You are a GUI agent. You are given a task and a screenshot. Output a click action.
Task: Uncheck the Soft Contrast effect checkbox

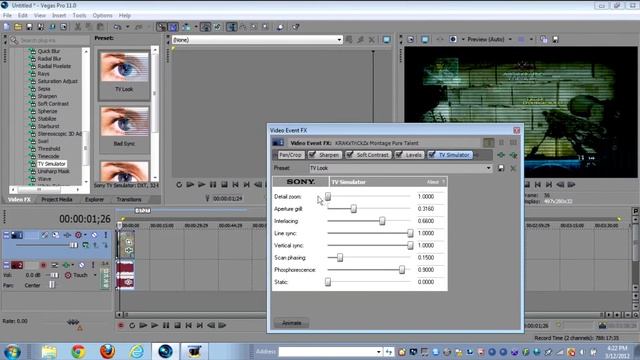[349, 155]
